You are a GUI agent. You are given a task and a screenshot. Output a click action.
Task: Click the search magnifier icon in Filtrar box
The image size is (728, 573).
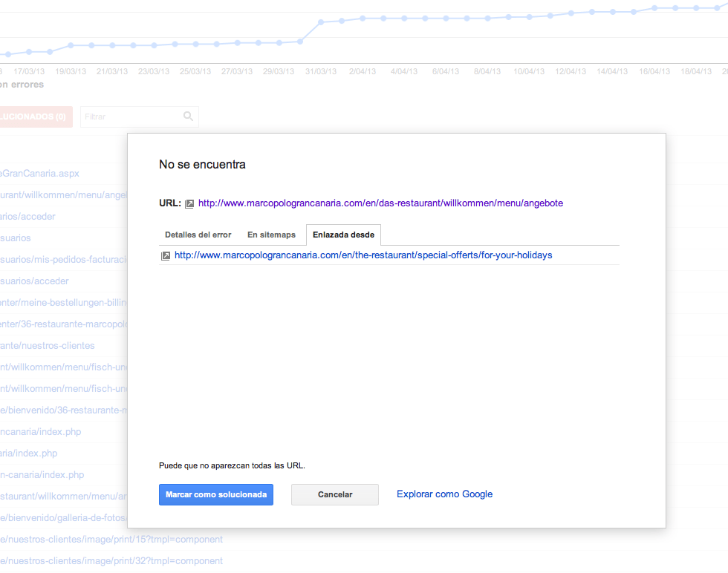[x=188, y=117]
